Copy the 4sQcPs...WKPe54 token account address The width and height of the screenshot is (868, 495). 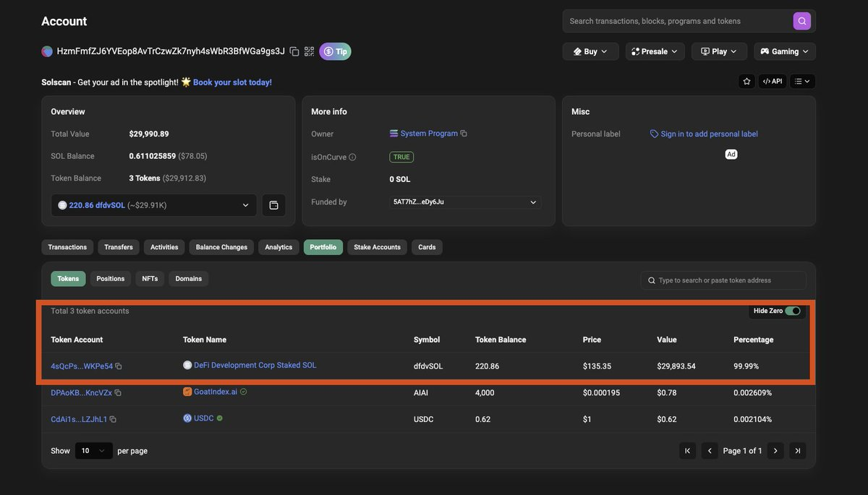pyautogui.click(x=119, y=366)
